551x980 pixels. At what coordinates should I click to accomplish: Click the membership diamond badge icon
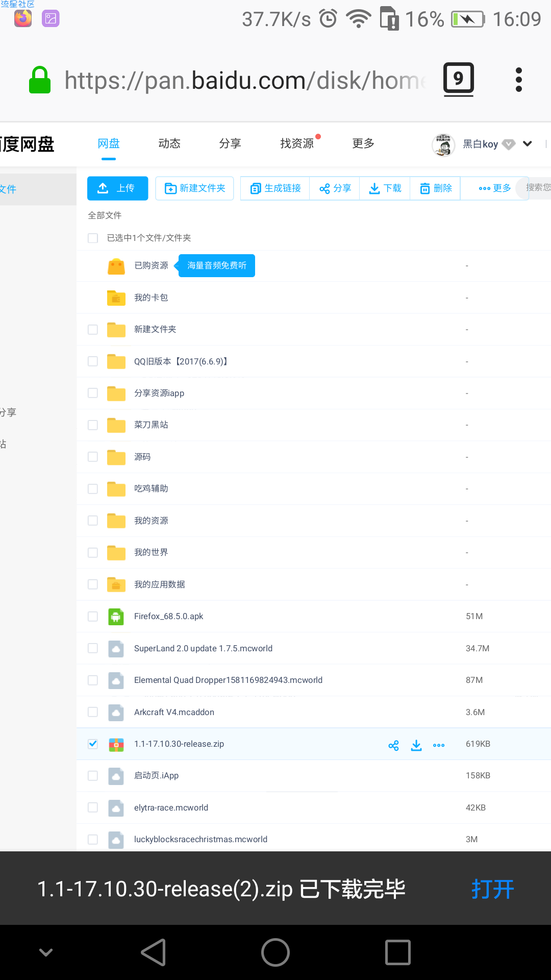(x=509, y=144)
